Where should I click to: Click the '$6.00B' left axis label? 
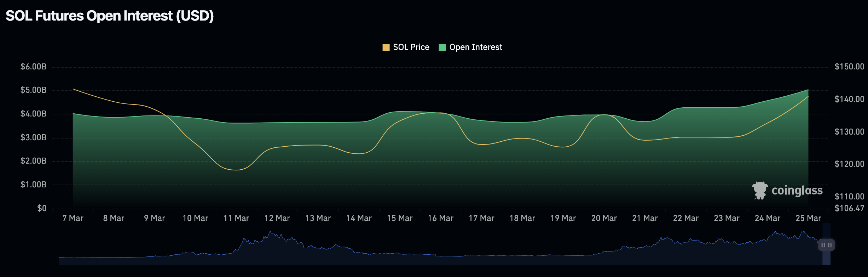34,67
